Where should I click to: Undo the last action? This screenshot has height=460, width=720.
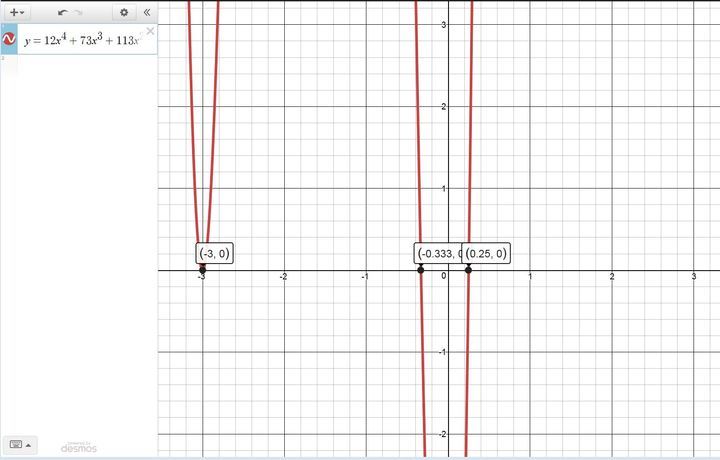point(63,12)
